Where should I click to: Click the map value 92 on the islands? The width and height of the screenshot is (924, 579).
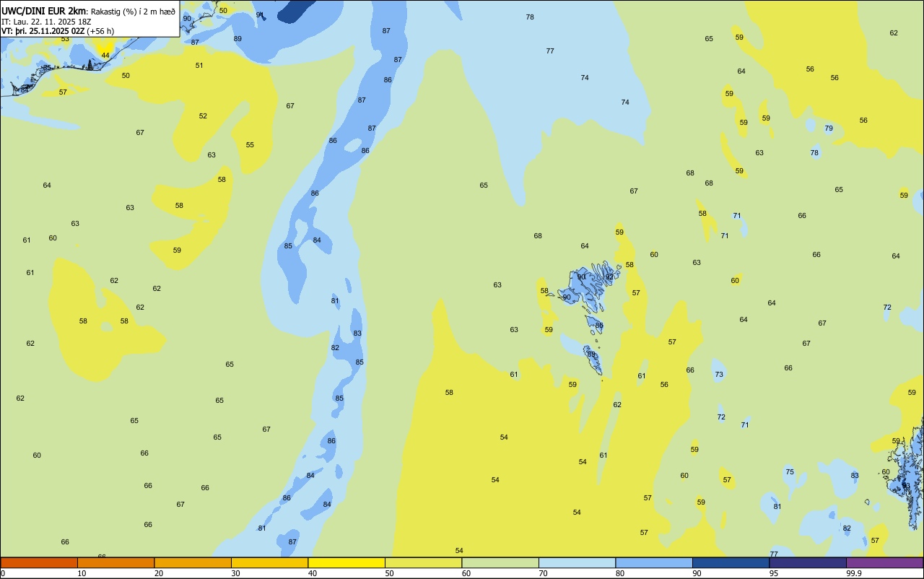pos(609,277)
